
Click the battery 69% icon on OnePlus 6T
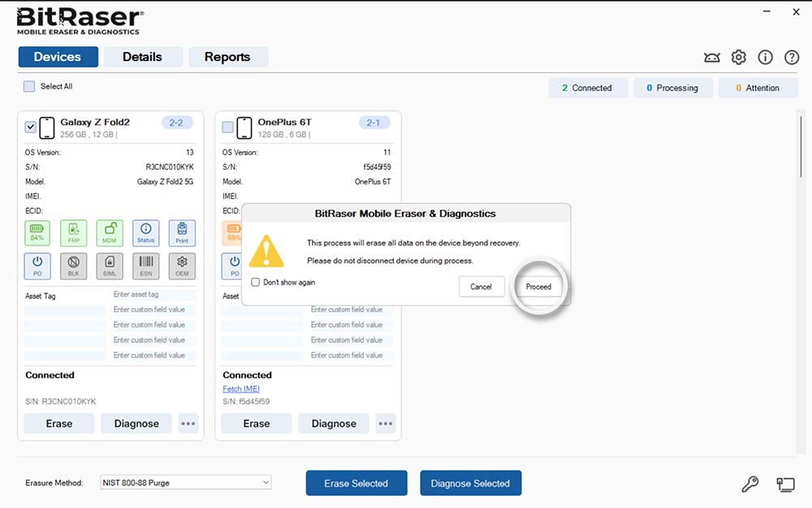[x=232, y=232]
